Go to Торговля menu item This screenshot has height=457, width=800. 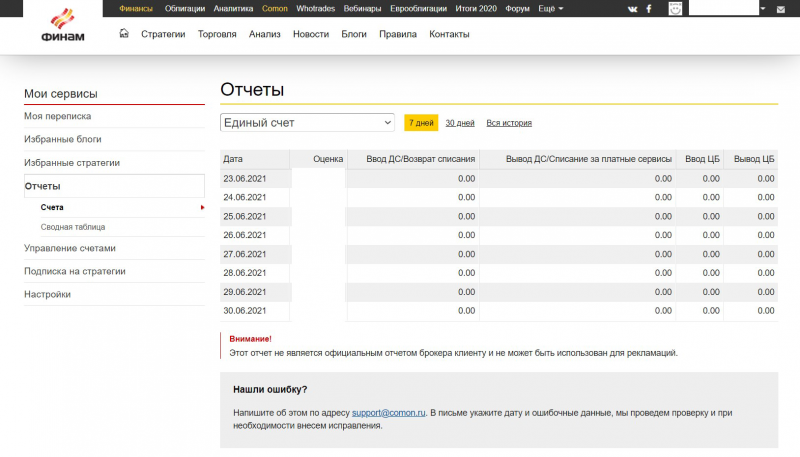217,34
